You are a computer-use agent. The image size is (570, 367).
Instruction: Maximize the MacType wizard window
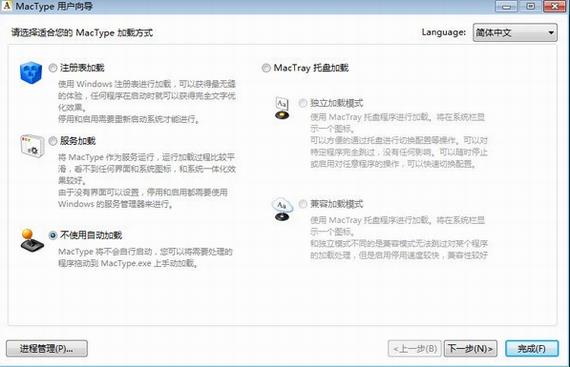[x=530, y=6]
